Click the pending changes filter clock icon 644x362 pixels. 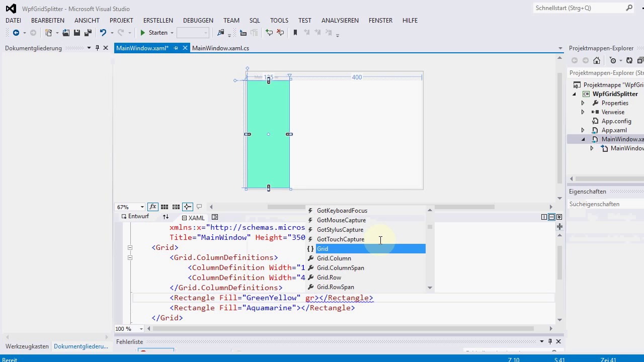(613, 60)
